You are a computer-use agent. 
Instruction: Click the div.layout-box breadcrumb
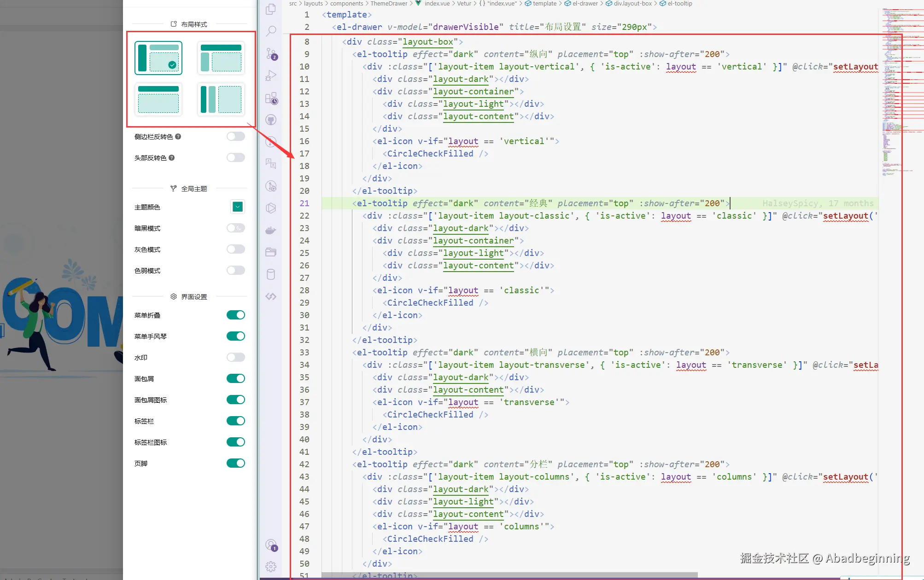(x=632, y=3)
